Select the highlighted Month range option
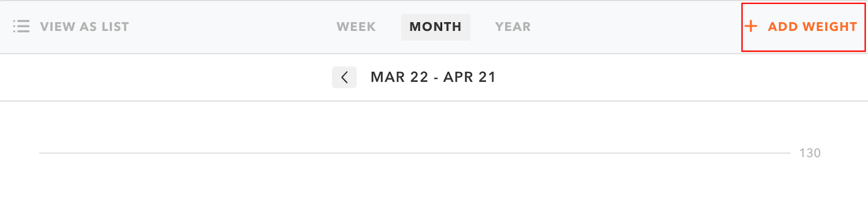This screenshot has height=202, width=868. coord(436,27)
